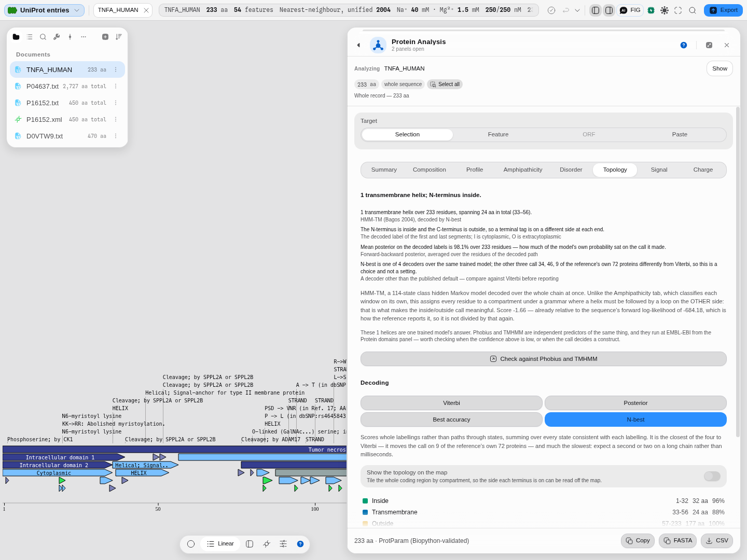Switch to the Disorder tab
Image resolution: width=747 pixels, height=560 pixels.
click(571, 170)
